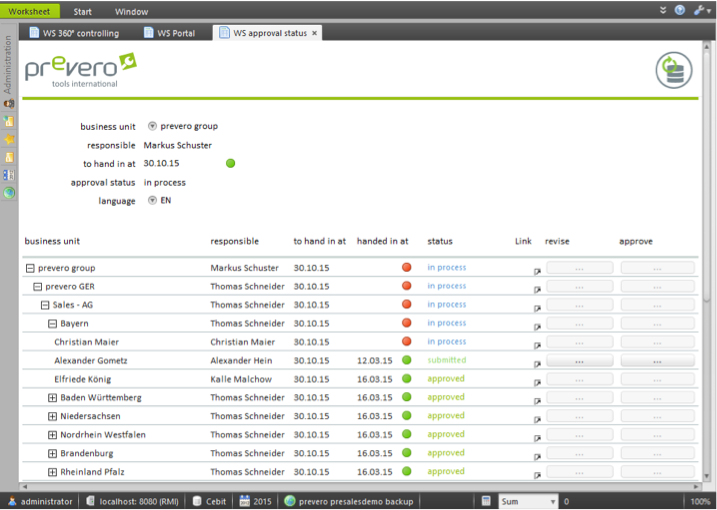Click revise button for Elfriede König row

tap(579, 380)
